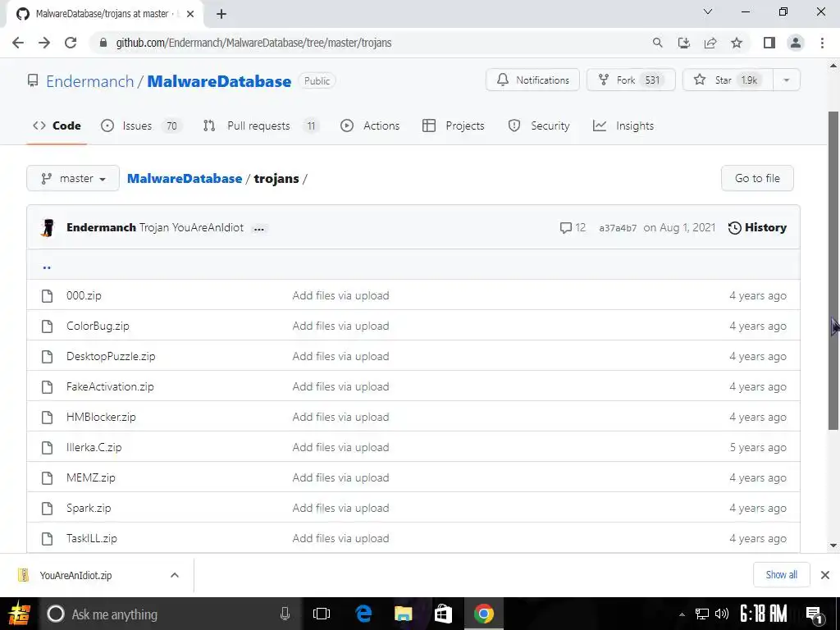The height and width of the screenshot is (630, 840).
Task: Open the Spark.zip file
Action: (89, 508)
